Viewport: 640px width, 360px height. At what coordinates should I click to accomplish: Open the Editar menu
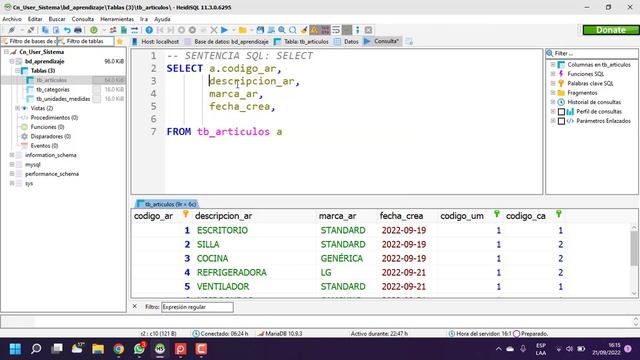[35, 19]
